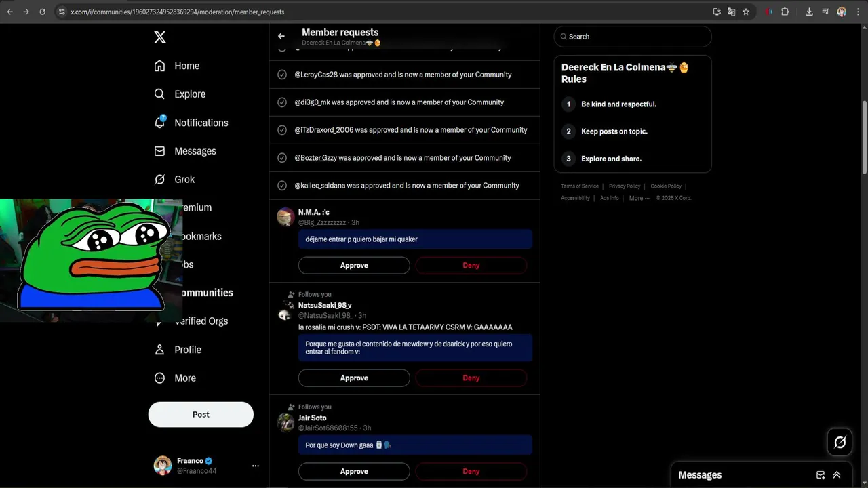Click the Messages drawer title
The width and height of the screenshot is (868, 488).
click(x=700, y=475)
